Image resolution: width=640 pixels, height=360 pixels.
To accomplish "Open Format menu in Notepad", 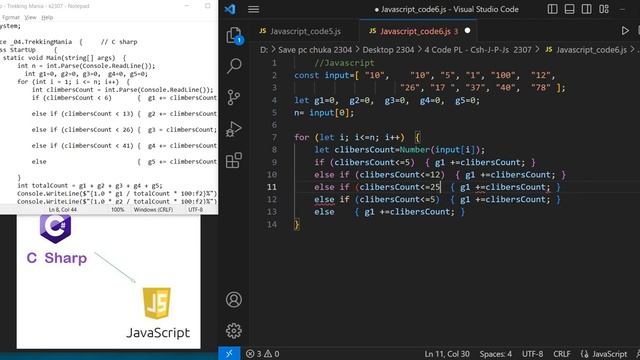I will coord(10,17).
